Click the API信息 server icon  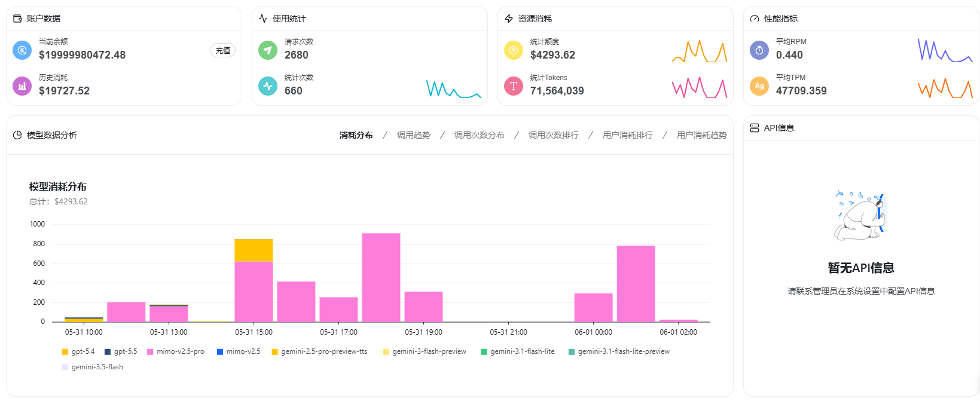755,128
